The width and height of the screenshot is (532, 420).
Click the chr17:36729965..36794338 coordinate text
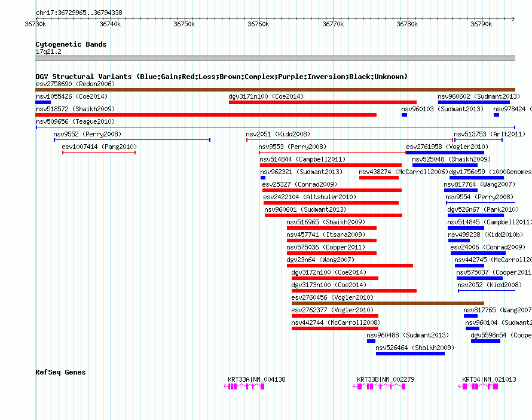click(79, 13)
